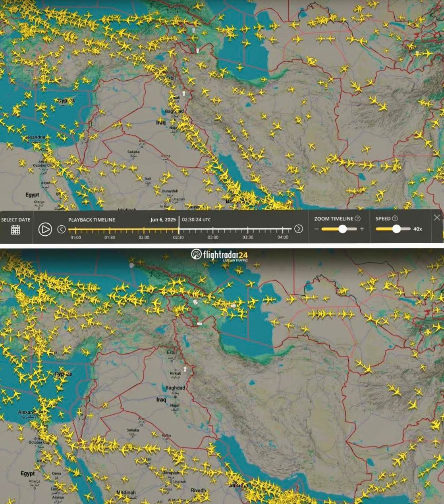Click the 'Erbil' label in lower map

[x=171, y=353]
